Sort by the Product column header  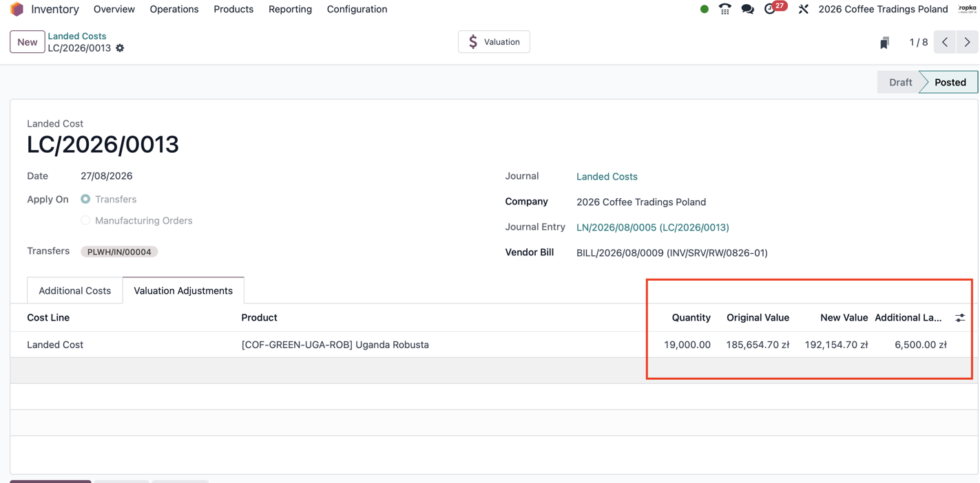(x=259, y=318)
